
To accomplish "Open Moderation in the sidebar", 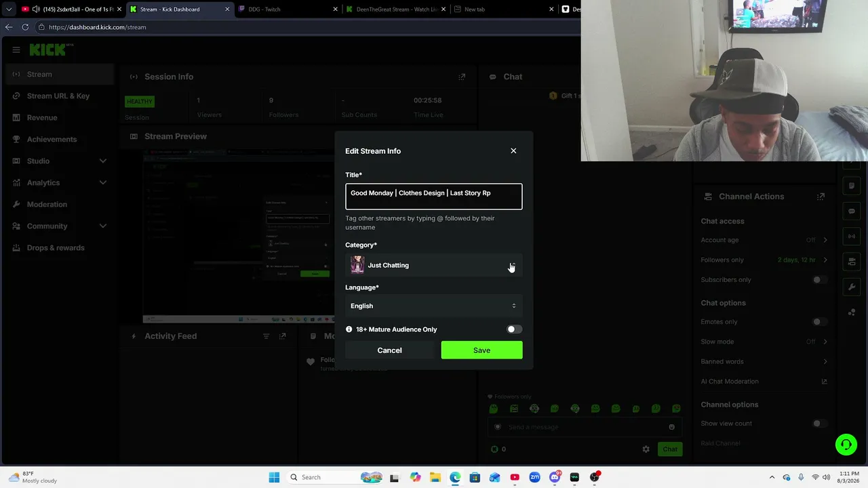I will point(60,205).
